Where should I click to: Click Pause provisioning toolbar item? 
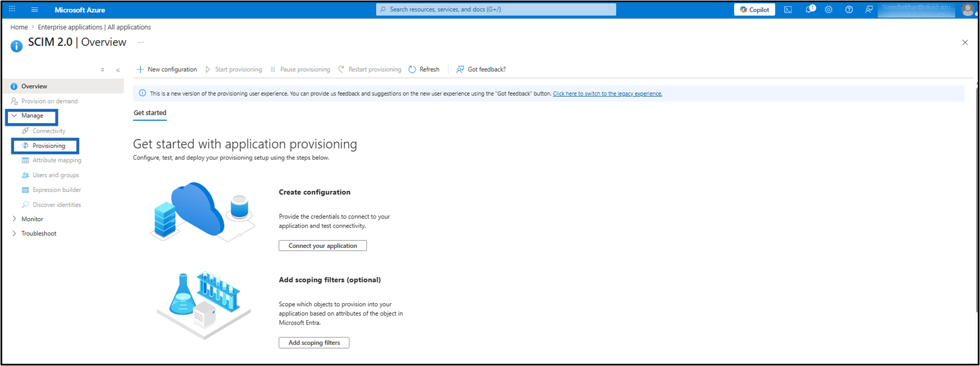click(300, 69)
